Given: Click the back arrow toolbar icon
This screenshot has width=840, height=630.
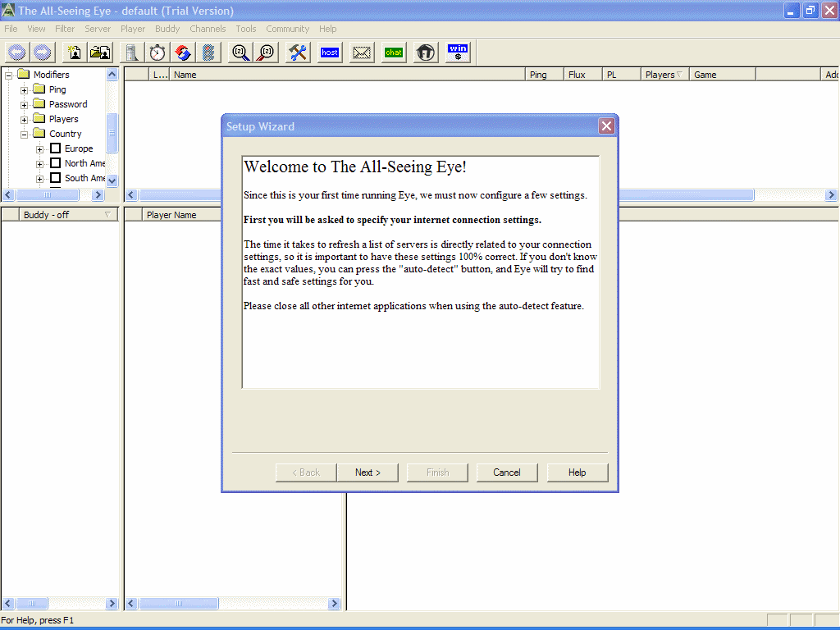Looking at the screenshot, I should point(17,52).
